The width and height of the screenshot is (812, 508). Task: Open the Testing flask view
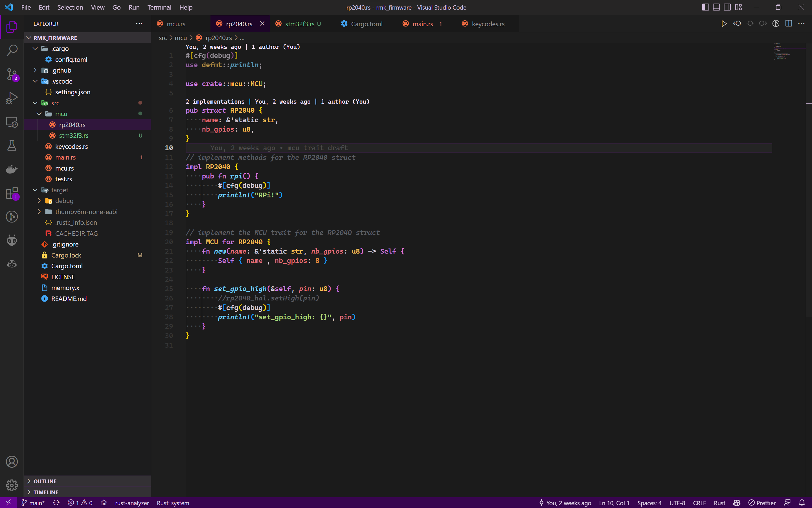[x=12, y=145]
